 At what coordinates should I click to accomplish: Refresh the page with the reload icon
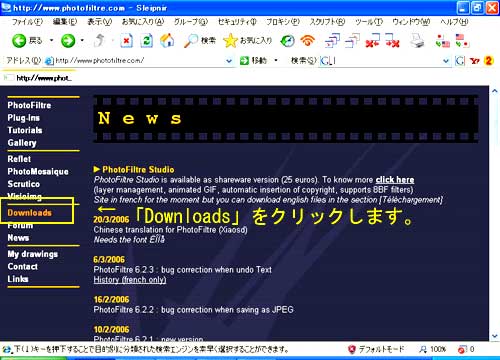147,41
